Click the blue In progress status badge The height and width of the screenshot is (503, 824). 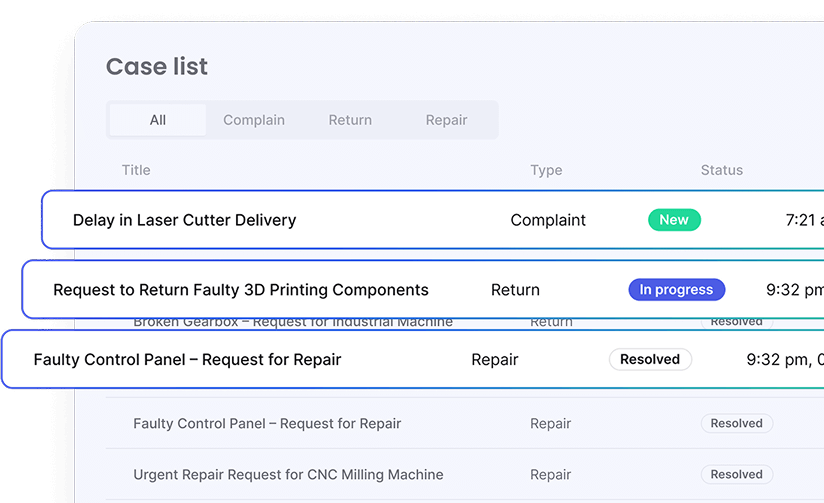[x=676, y=290]
